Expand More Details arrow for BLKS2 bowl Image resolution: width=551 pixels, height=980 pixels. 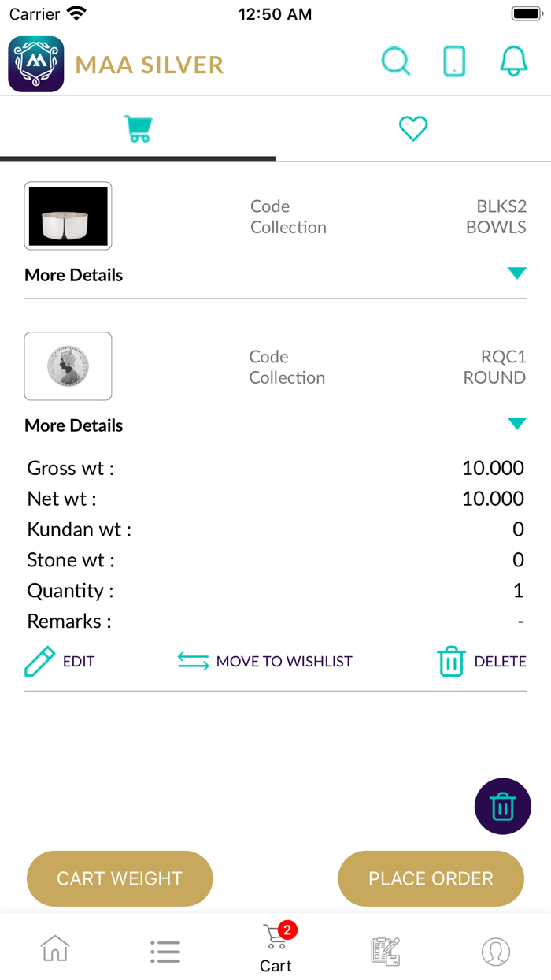[516, 273]
